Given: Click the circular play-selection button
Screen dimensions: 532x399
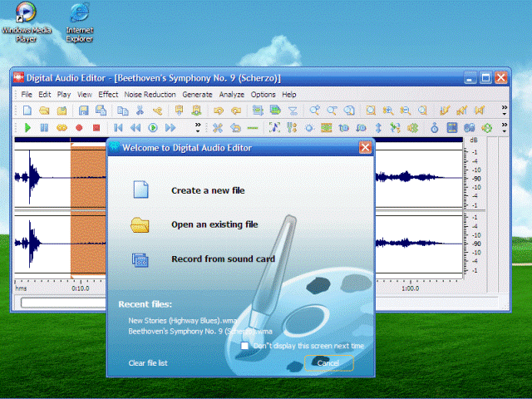Looking at the screenshot, I should point(153,128).
